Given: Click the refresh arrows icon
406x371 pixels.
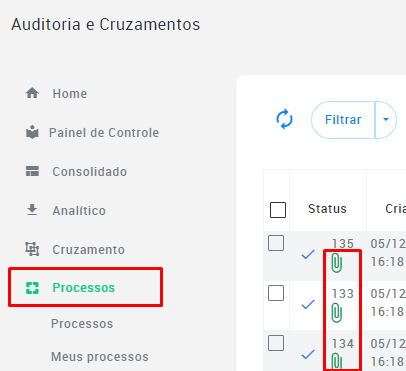Looking at the screenshot, I should click(284, 119).
